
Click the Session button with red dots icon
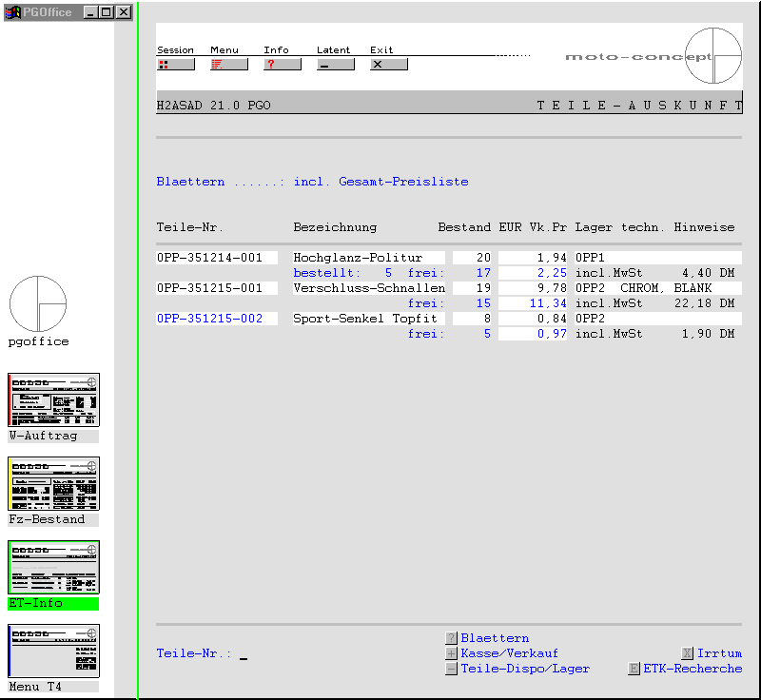(175, 65)
